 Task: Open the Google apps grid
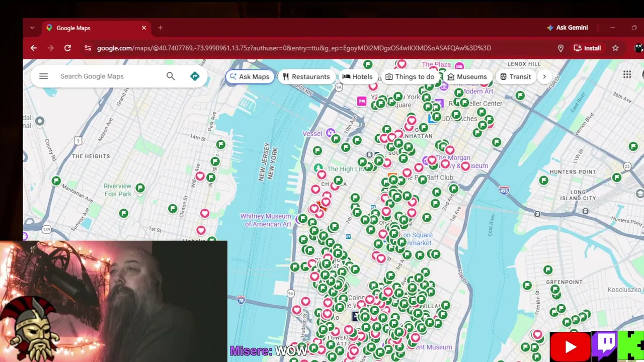pyautogui.click(x=627, y=74)
